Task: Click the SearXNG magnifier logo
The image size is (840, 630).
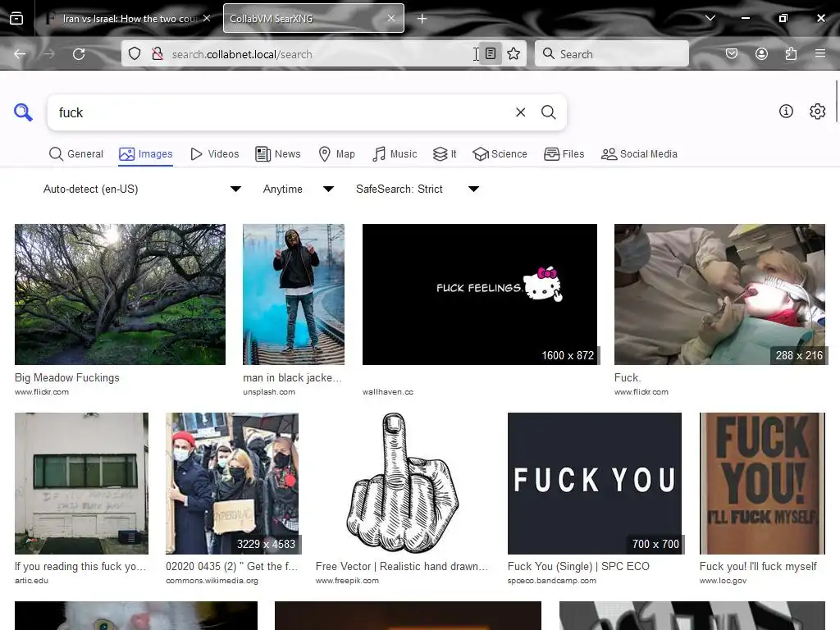Action: pos(23,112)
